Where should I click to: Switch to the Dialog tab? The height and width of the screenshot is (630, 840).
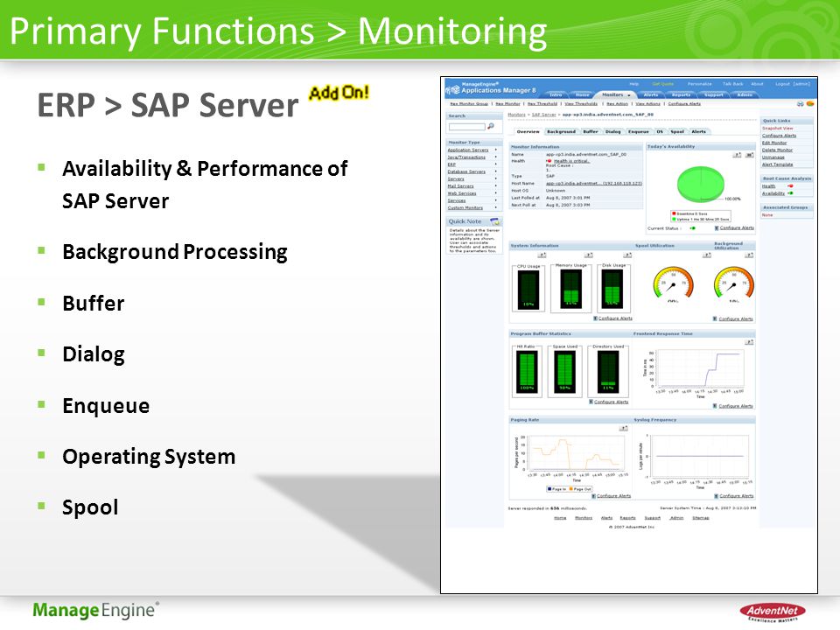point(612,131)
